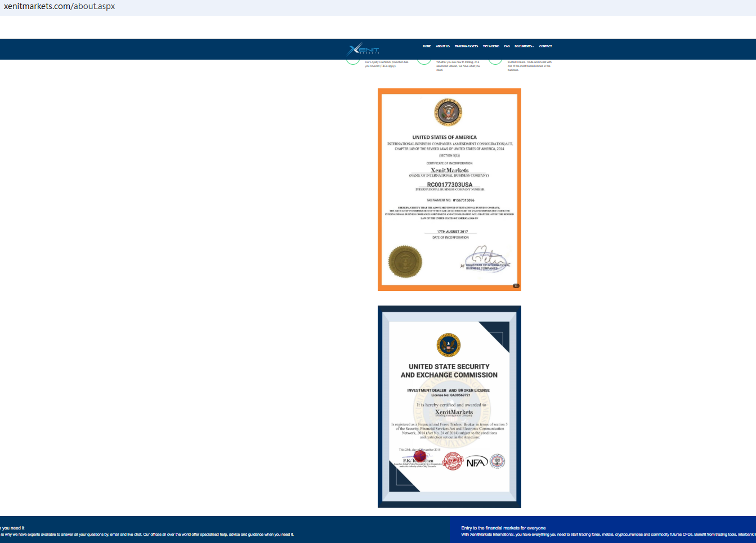Image resolution: width=756 pixels, height=543 pixels.
Task: Open the Certificate of Incorporation image
Action: (x=449, y=190)
